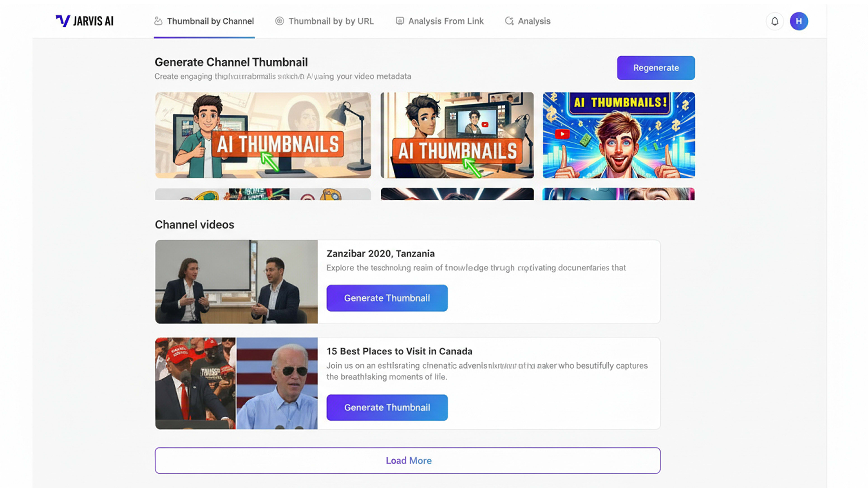Image resolution: width=868 pixels, height=488 pixels.
Task: Select the first AI Thumbnails cartoon preview
Action: point(262,135)
